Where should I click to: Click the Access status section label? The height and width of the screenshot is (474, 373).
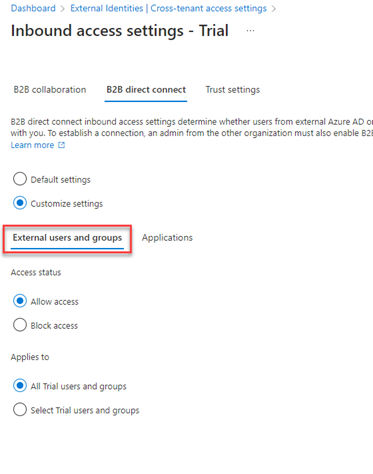(36, 272)
